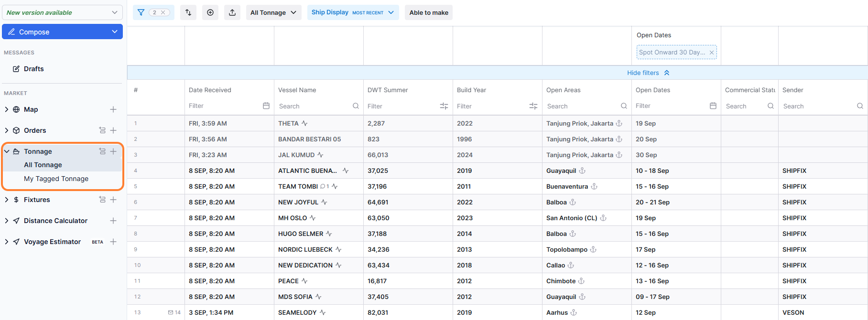Viewport: 868px width, 320px height.
Task: Expand the Map section chevron
Action: [x=7, y=109]
